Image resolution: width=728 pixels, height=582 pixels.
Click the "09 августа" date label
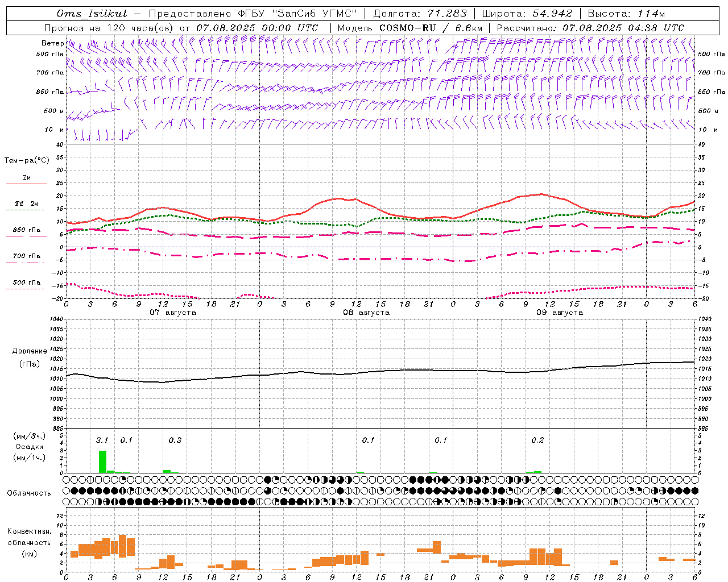560,312
